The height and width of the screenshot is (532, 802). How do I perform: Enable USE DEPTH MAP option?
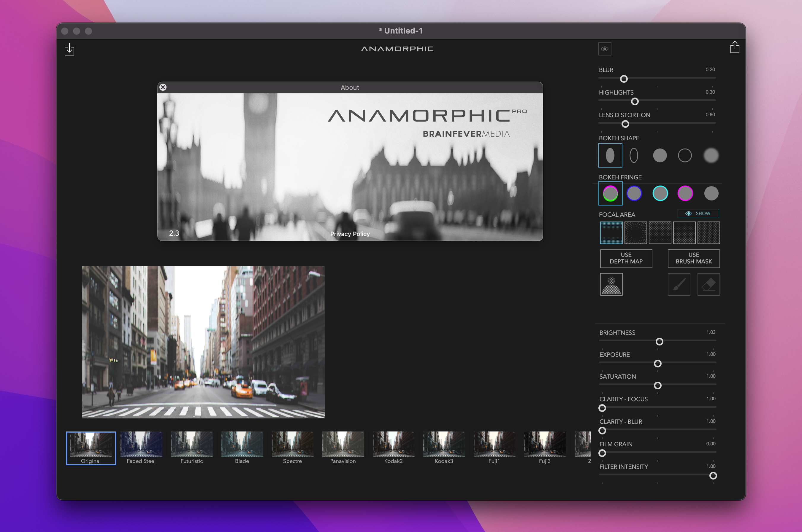626,258
